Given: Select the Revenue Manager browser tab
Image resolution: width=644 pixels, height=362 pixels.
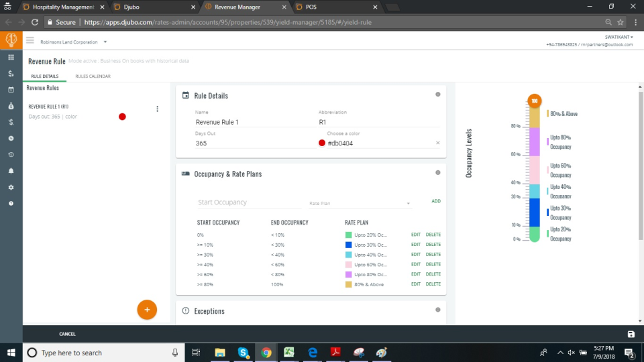Looking at the screenshot, I should tap(246, 7).
